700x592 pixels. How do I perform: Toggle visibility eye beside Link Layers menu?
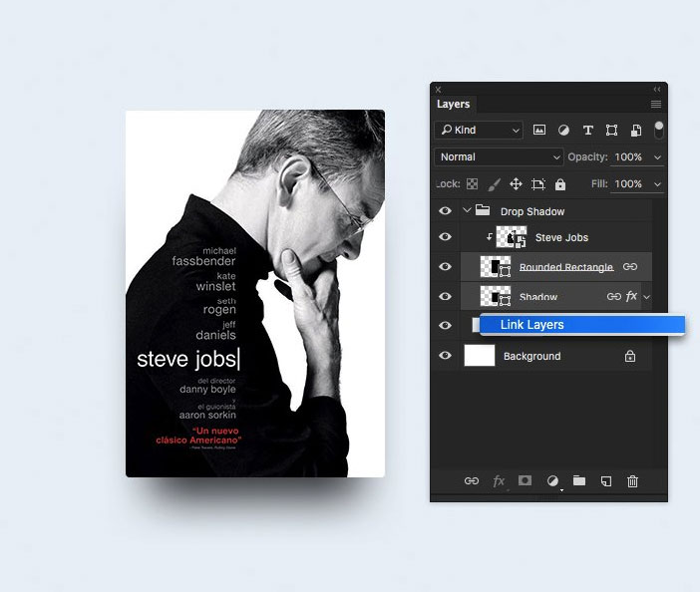(x=445, y=325)
